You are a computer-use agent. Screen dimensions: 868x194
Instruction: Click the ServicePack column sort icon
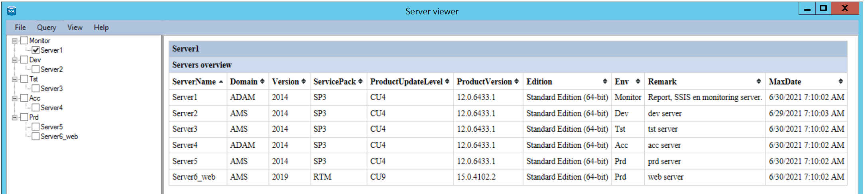[360, 81]
